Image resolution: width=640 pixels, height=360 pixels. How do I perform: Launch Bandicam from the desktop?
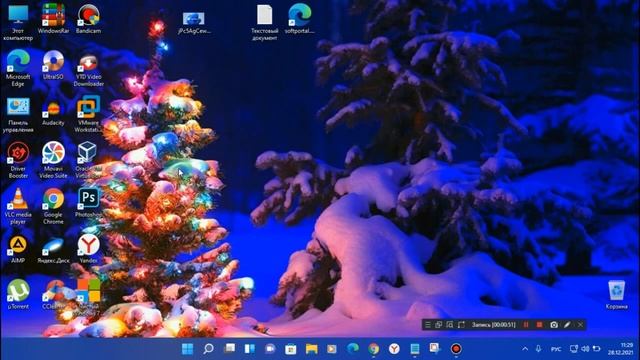(x=89, y=18)
